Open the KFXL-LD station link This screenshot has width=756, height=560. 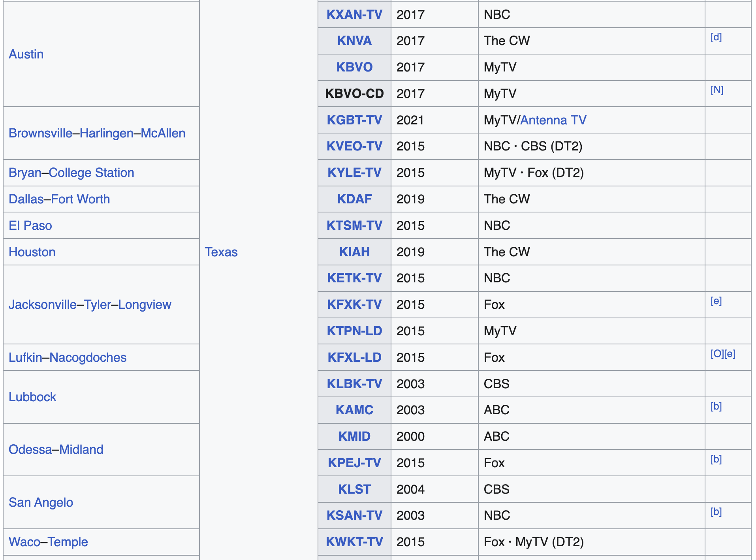[x=354, y=357]
